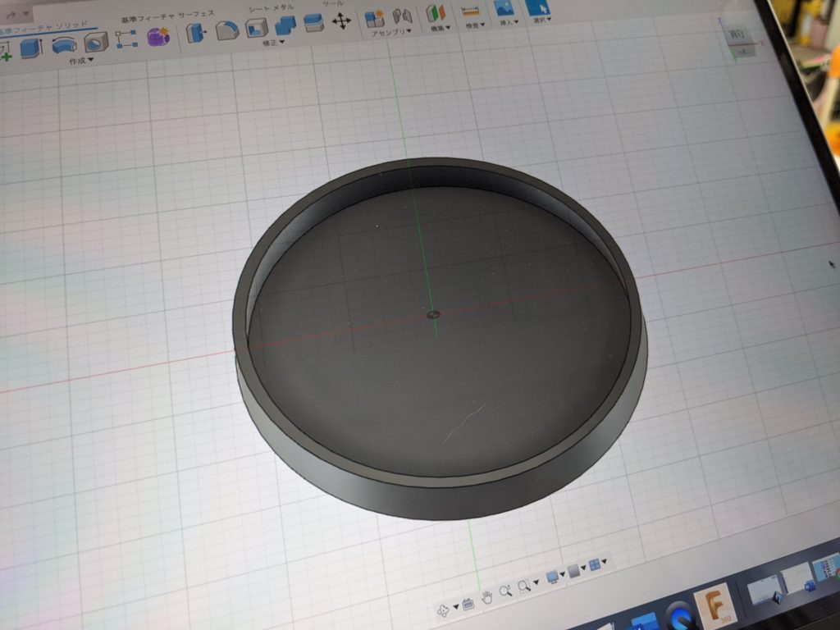Open the 挿入 dropdown menu
Viewport: 840px width, 630px height.
coord(509,22)
